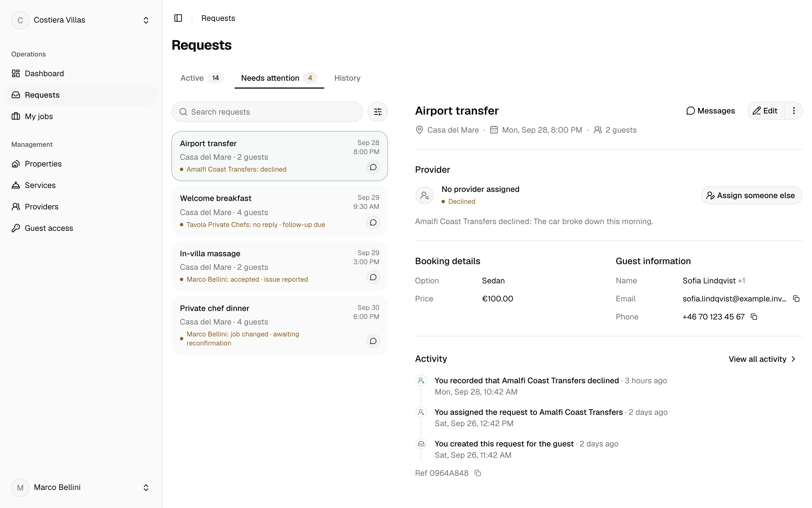Image resolution: width=812 pixels, height=508 pixels.
Task: Copy the guest email address
Action: pos(796,299)
